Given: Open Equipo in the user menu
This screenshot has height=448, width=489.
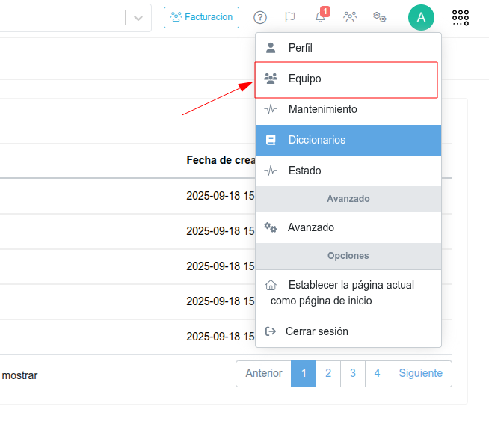Looking at the screenshot, I should [x=304, y=79].
